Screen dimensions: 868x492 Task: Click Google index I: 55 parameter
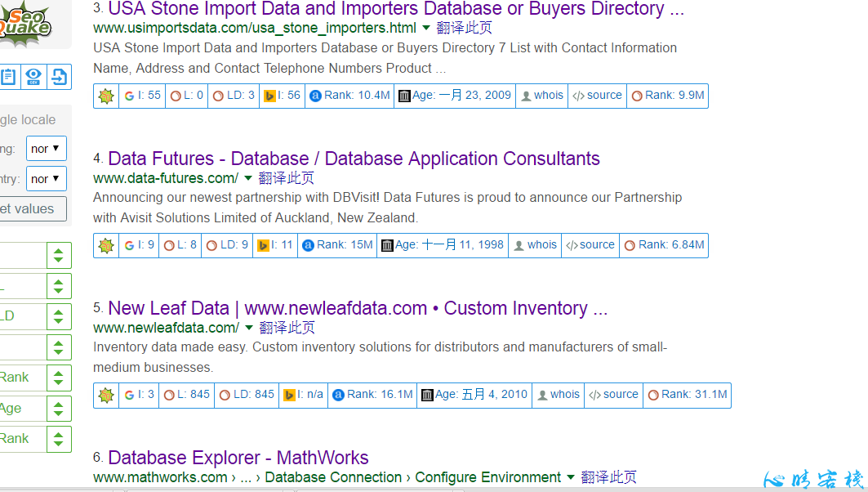tap(142, 96)
